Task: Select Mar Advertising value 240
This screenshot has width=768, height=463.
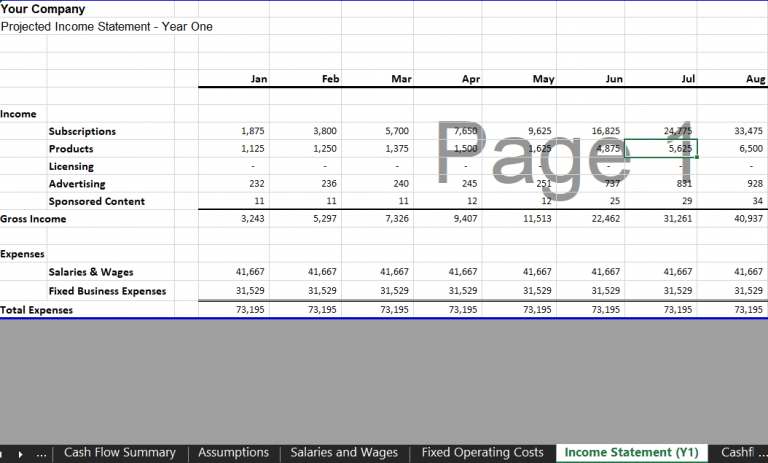Action: click(x=401, y=184)
